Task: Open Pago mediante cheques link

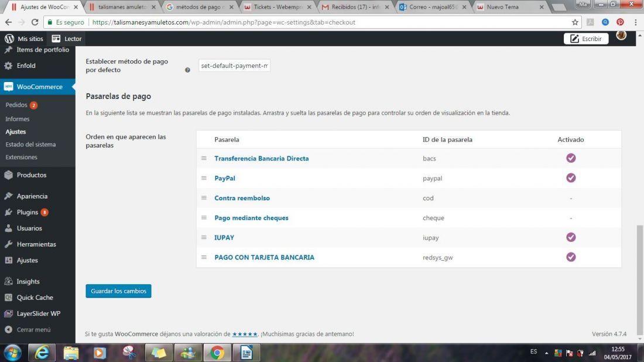Action: pyautogui.click(x=251, y=218)
